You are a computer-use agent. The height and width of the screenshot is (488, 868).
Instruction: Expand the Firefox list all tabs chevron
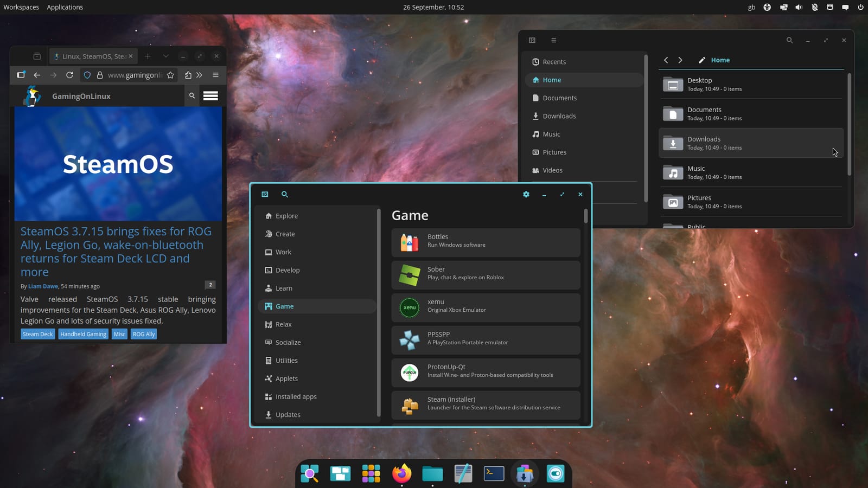(x=165, y=56)
